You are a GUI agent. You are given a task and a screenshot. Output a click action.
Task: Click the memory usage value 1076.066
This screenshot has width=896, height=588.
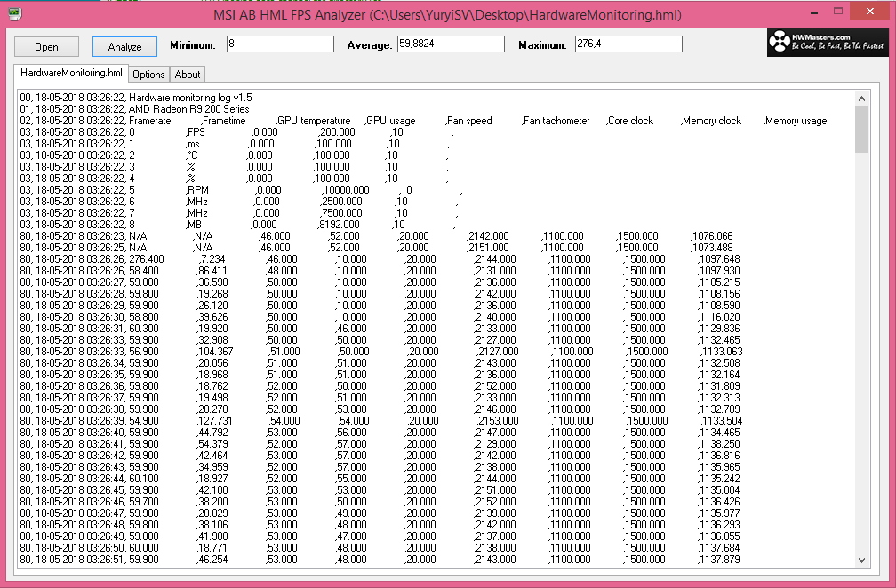point(713,236)
